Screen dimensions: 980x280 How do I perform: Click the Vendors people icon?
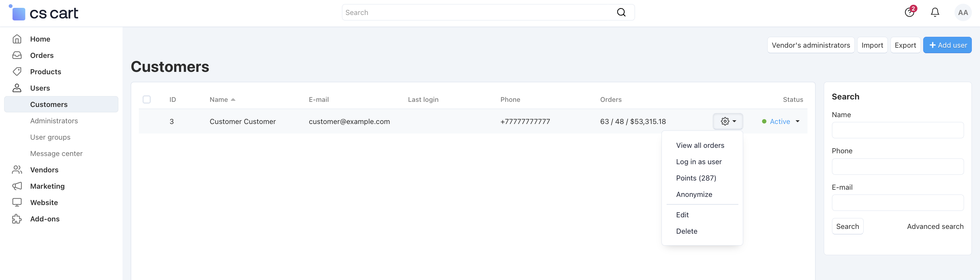click(17, 170)
